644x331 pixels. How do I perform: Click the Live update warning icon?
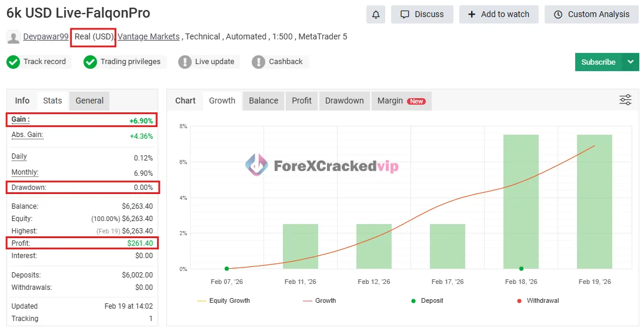(x=185, y=62)
